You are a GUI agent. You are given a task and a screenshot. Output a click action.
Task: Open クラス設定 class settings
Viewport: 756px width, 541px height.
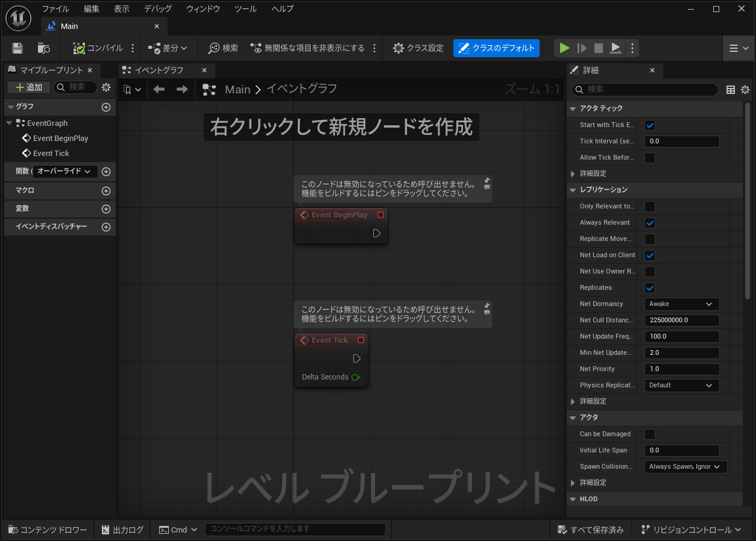click(418, 48)
